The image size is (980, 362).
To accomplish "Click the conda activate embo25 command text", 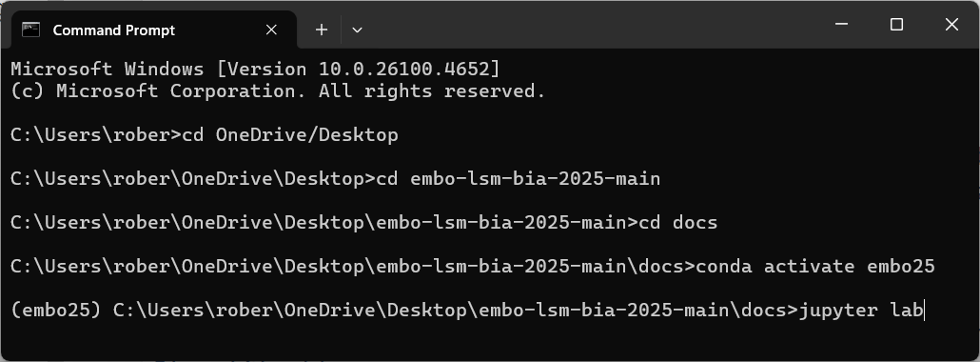I will [x=815, y=266].
